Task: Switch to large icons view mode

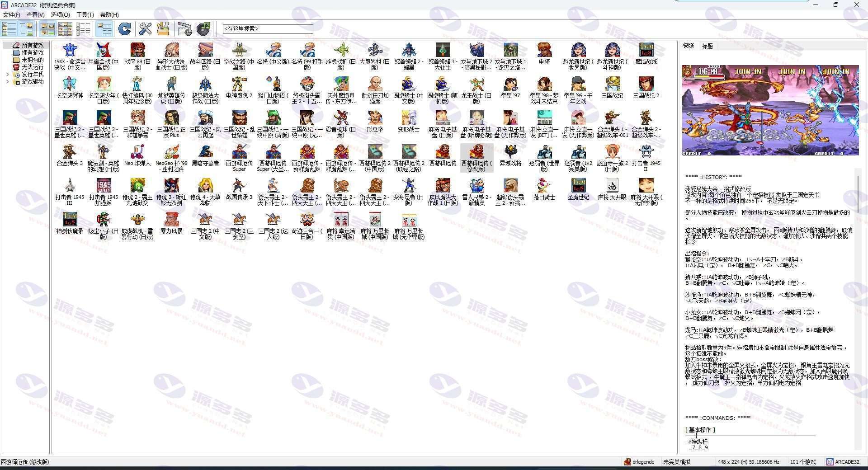Action: pos(47,29)
